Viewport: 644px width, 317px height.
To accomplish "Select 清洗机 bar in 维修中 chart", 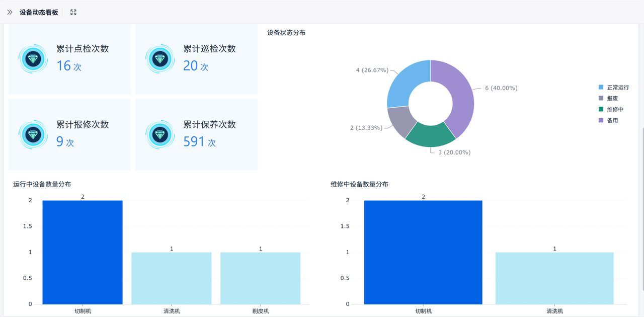I will pyautogui.click(x=554, y=278).
